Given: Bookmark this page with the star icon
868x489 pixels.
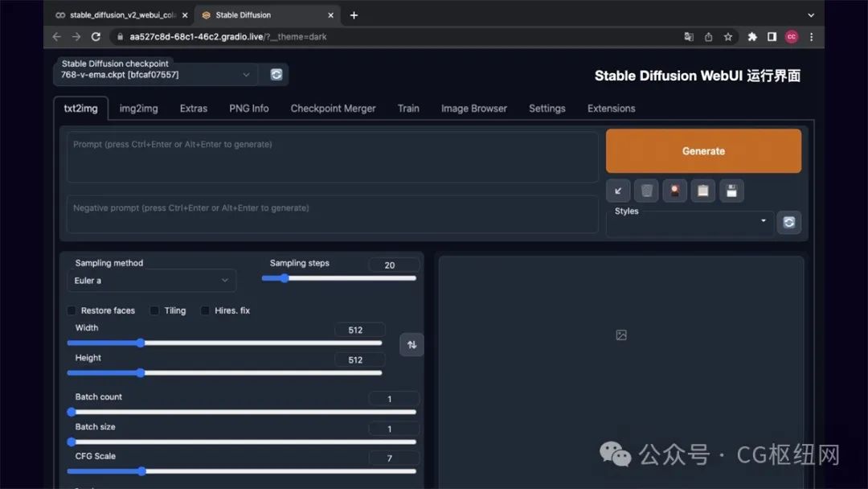Looking at the screenshot, I should click(728, 36).
